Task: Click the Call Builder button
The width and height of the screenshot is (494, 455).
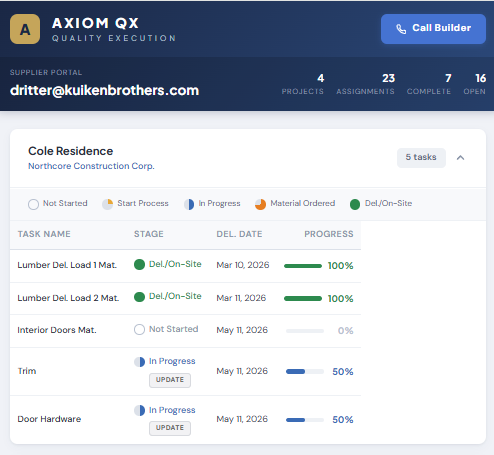Action: 433,29
